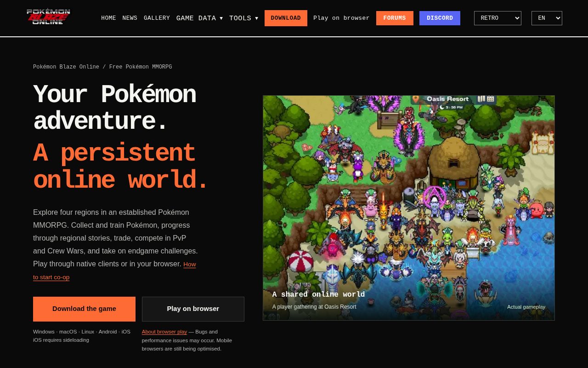The width and height of the screenshot is (588, 368).
Task: Open the Home nav link
Action: pyautogui.click(x=108, y=18)
